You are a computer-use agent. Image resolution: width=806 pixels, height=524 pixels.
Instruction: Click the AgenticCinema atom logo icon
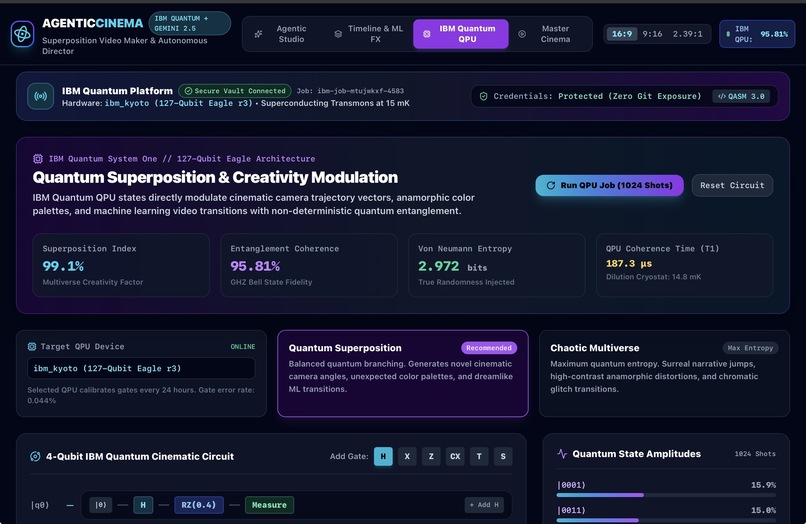[x=23, y=34]
